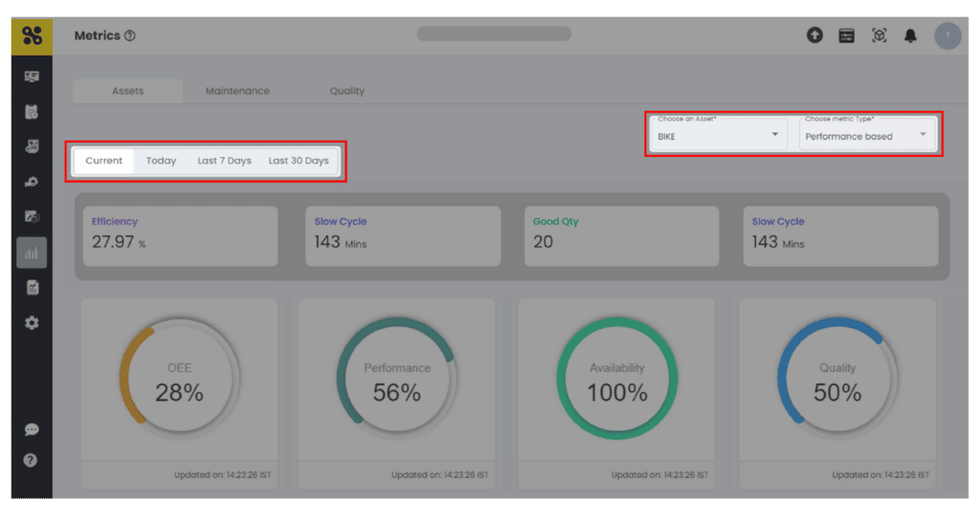Click the scan cube icon in header
The image size is (980, 517).
(879, 35)
